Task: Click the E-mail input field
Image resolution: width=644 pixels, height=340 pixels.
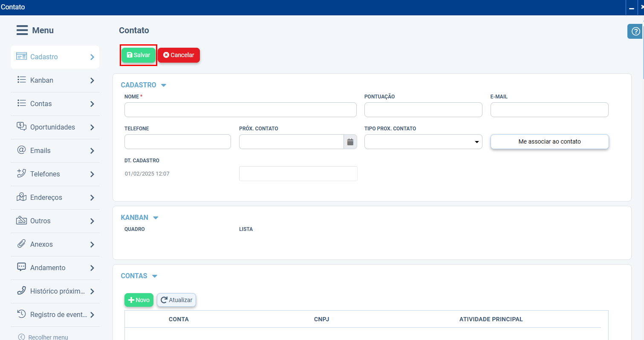Action: point(549,109)
